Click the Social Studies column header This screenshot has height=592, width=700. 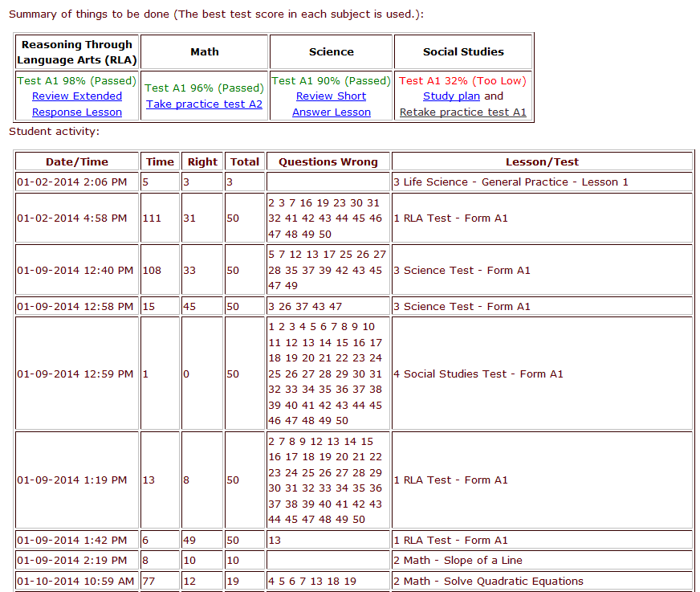tap(463, 52)
